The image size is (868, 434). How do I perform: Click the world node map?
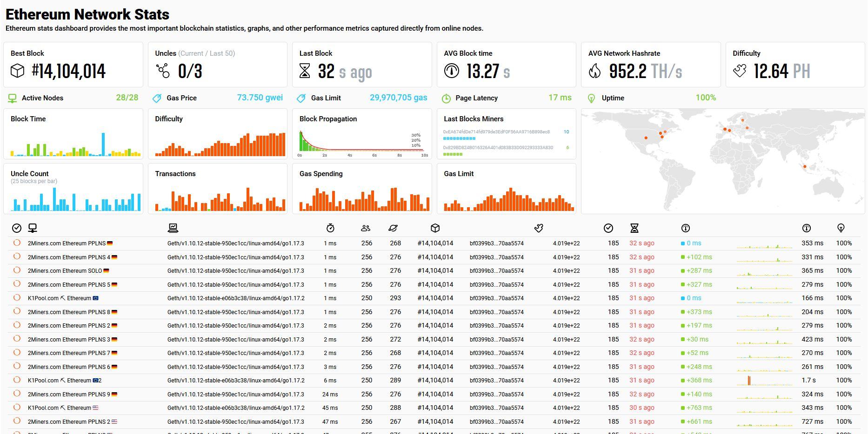point(723,161)
